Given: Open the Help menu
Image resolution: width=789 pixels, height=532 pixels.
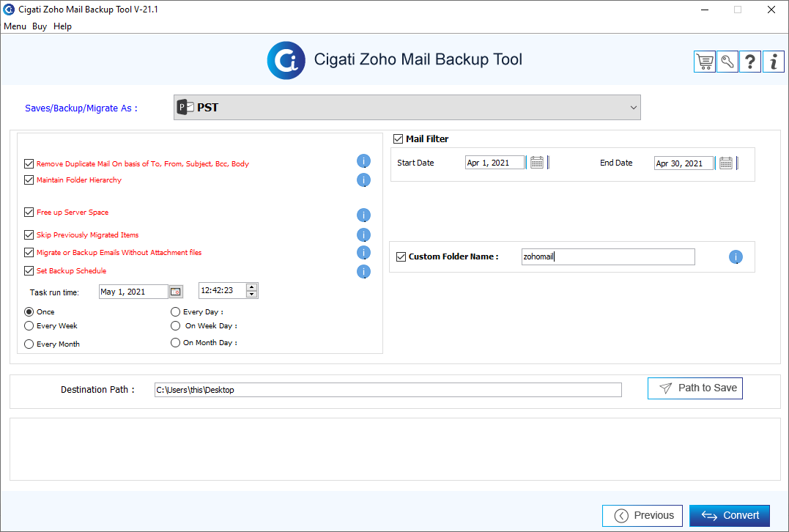Looking at the screenshot, I should pos(62,26).
